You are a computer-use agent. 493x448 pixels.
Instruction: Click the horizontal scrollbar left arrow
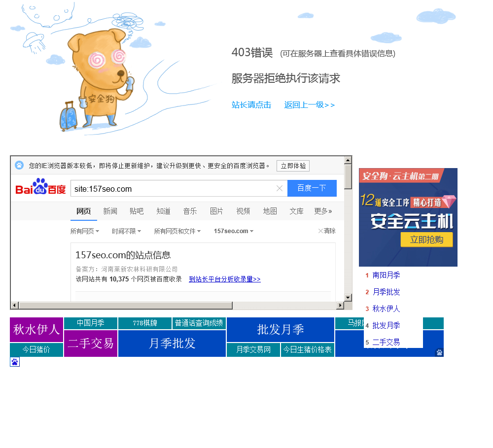14,305
